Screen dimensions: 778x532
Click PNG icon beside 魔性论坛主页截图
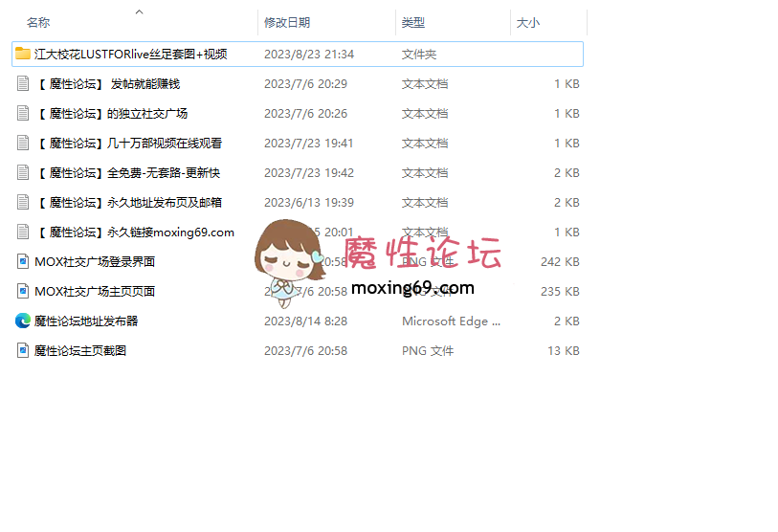[23, 351]
